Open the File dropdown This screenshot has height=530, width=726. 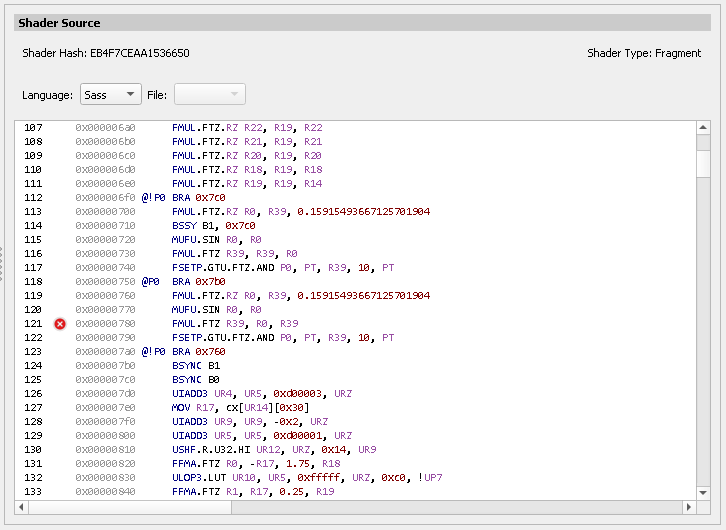(209, 95)
